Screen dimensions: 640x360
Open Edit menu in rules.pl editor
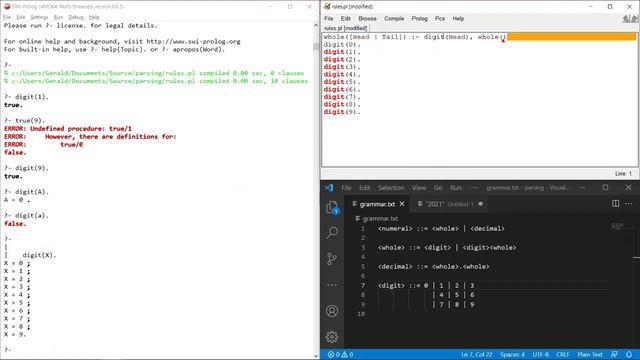(346, 19)
